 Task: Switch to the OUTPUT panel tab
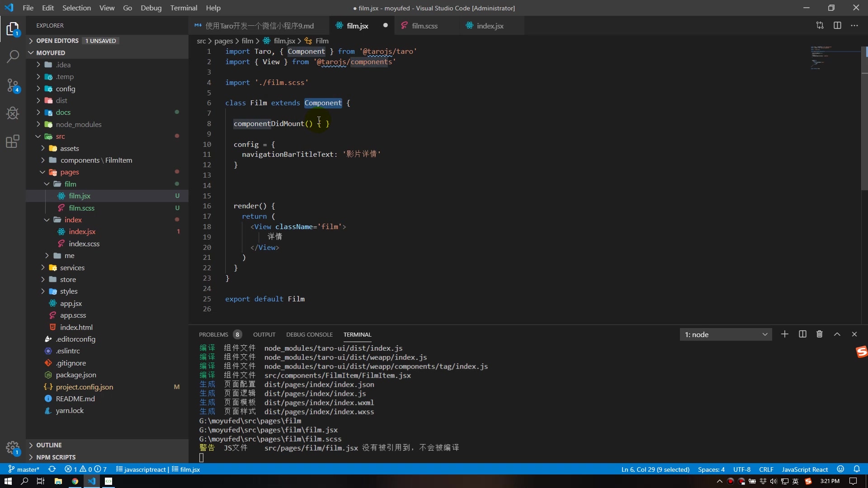tap(264, 335)
